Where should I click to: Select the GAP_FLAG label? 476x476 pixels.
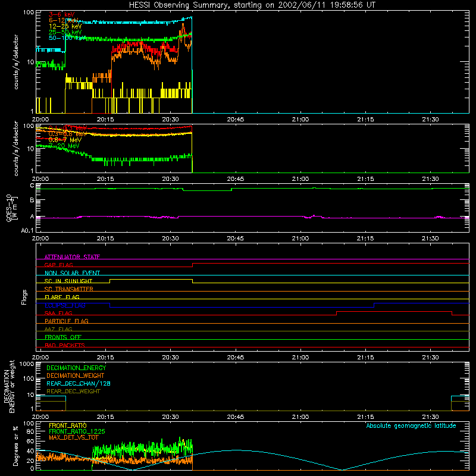pyautogui.click(x=58, y=265)
